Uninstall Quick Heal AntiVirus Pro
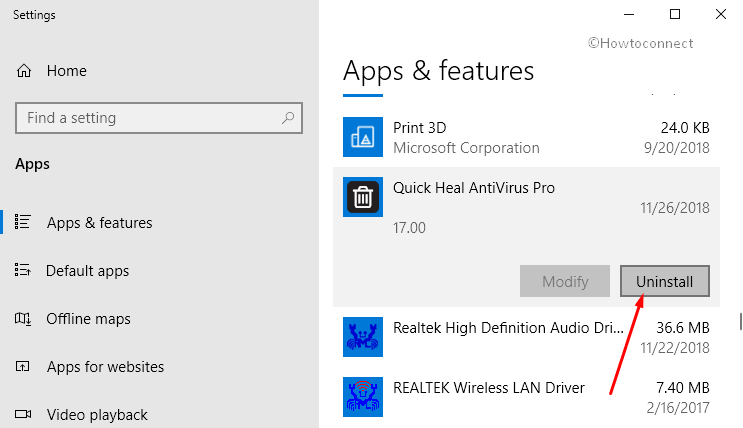 [665, 281]
